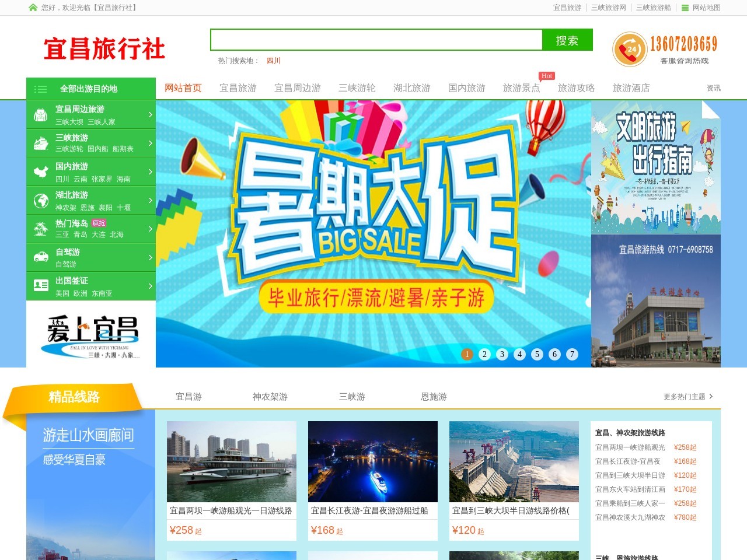Viewport: 747px width, 560px height.
Task: Select the palm tree icon for 热门海岛
Action: (x=40, y=229)
